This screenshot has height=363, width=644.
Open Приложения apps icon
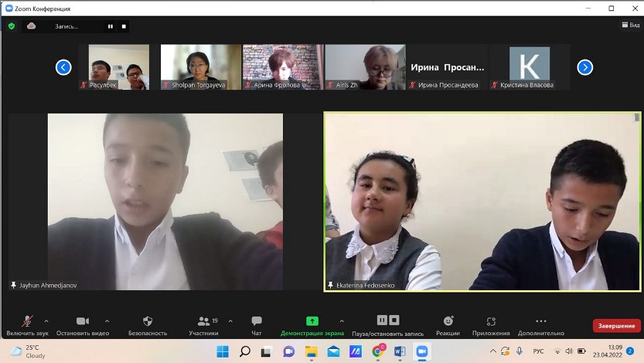click(490, 321)
